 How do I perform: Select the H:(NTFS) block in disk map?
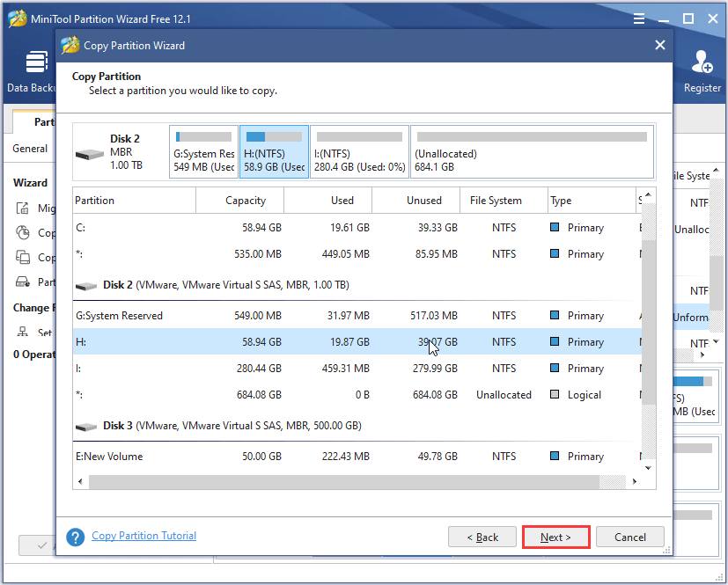[x=274, y=151]
